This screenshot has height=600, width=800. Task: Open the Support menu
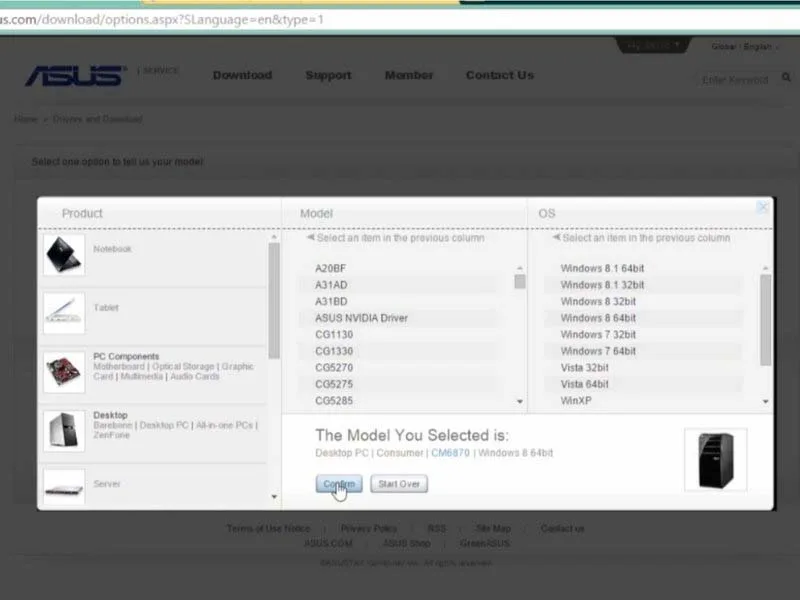coord(328,76)
